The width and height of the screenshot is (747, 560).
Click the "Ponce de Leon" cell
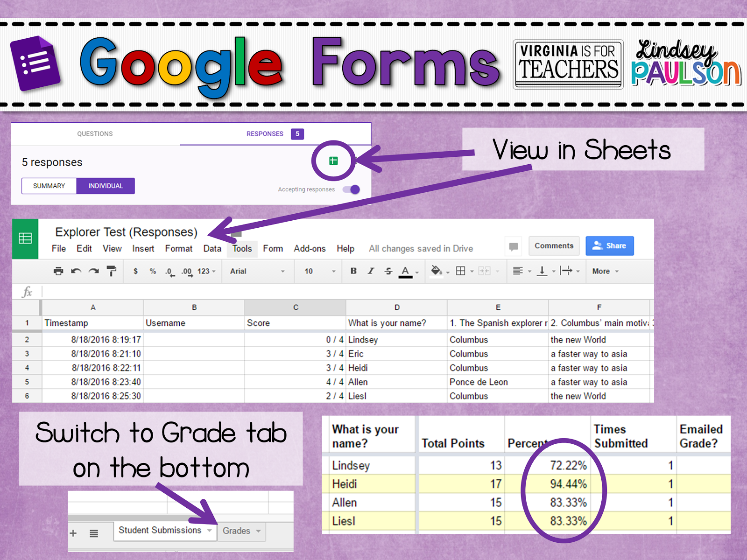pos(498,382)
